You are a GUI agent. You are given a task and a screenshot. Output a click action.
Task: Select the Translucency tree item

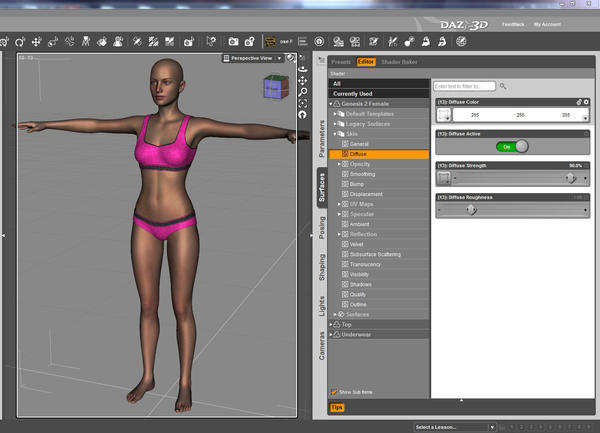tap(365, 264)
